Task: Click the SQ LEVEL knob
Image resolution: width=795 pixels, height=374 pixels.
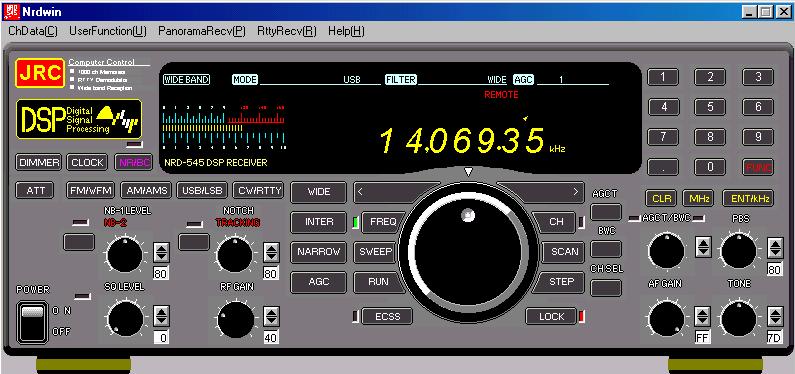Action: click(125, 319)
